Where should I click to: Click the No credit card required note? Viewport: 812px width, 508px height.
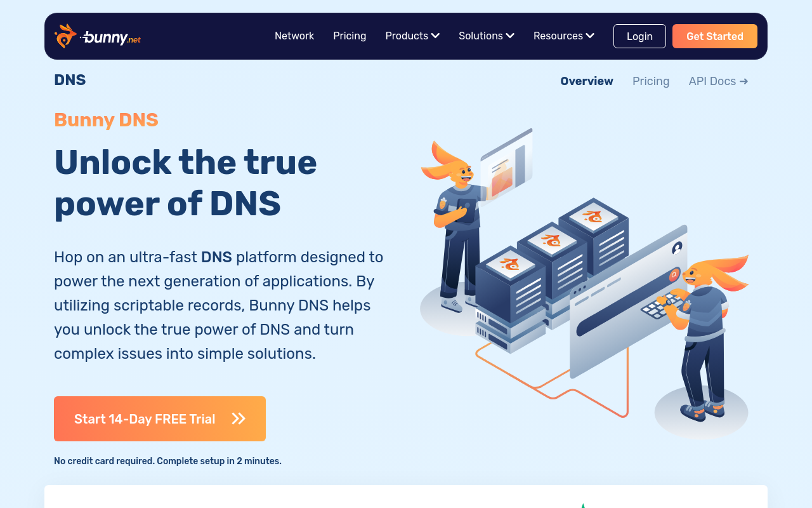coord(167,461)
